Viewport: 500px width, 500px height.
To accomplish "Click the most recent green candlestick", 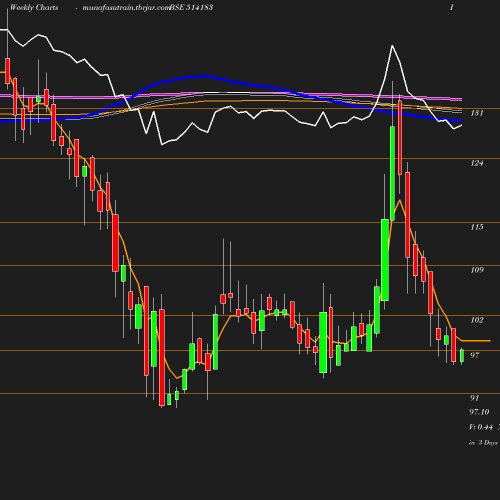I will click(462, 356).
